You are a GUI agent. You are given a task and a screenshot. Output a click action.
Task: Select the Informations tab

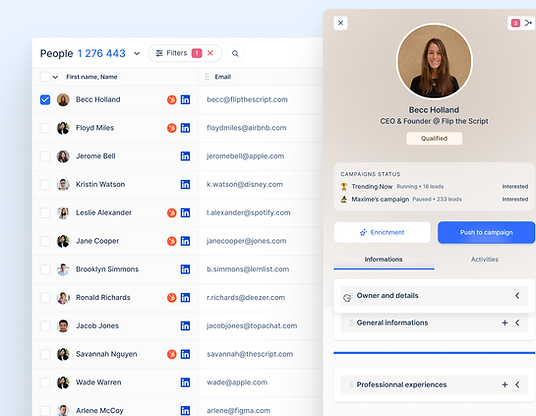tap(384, 259)
